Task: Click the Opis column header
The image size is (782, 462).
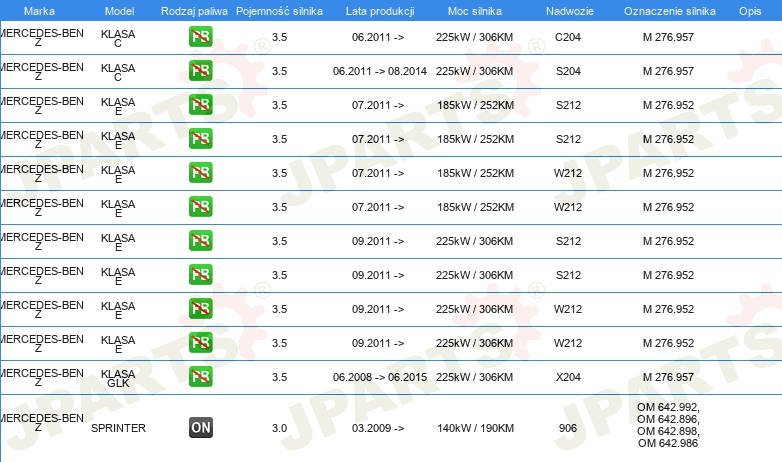Action: [750, 11]
